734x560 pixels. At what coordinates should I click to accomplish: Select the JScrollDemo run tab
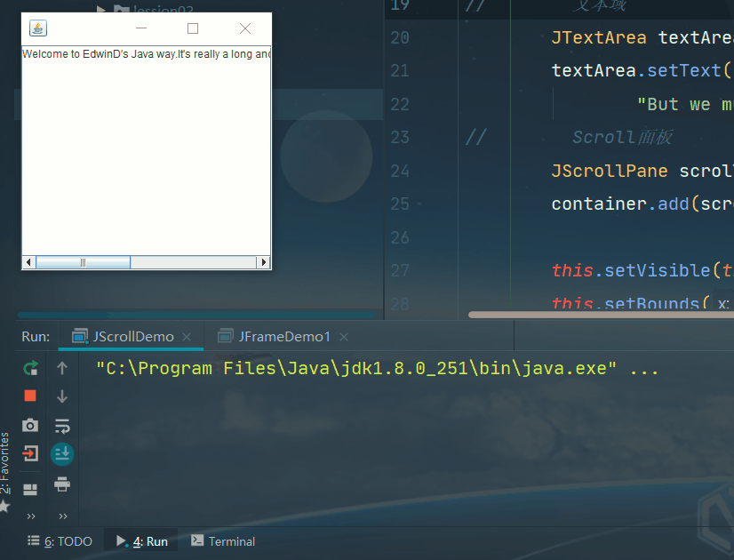[x=133, y=337]
